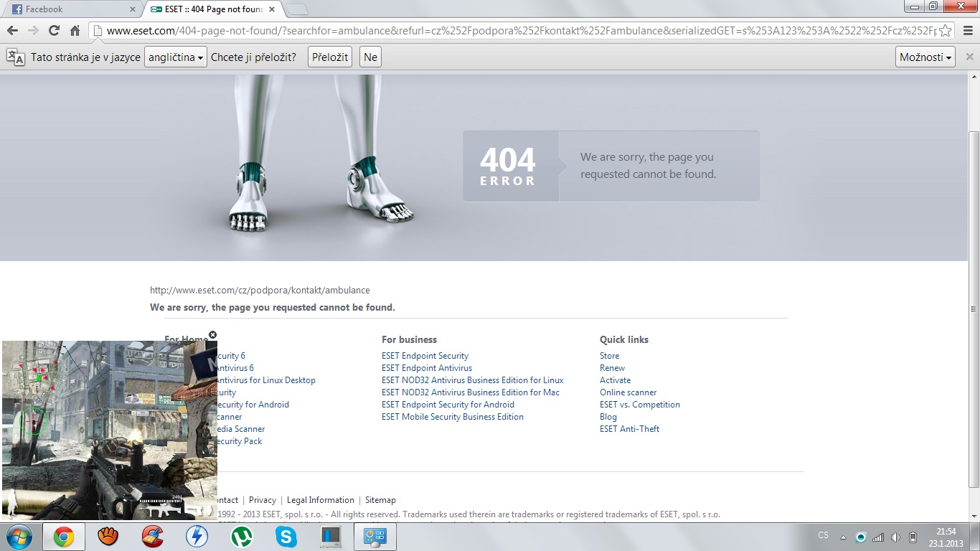
Task: Open a new tab with the new-tab button
Action: point(297,9)
